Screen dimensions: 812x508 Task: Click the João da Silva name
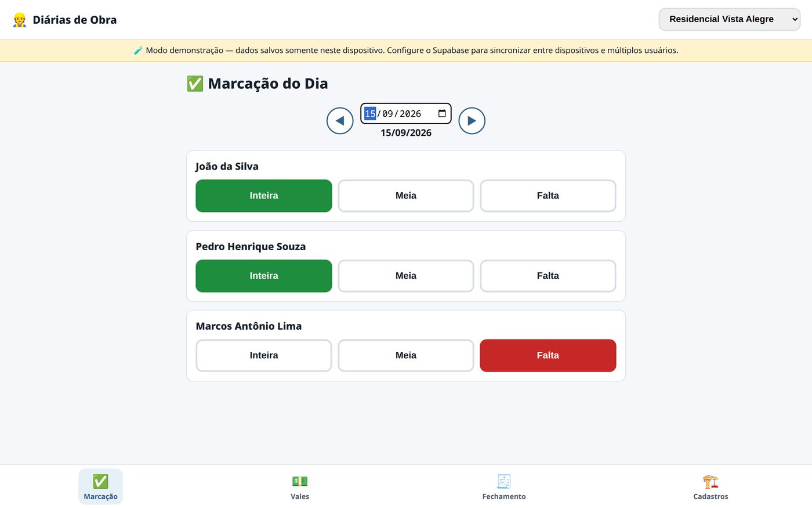point(227,167)
